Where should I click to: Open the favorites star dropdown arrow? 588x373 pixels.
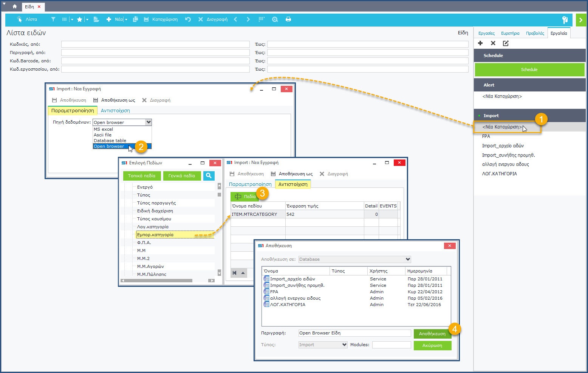87,20
